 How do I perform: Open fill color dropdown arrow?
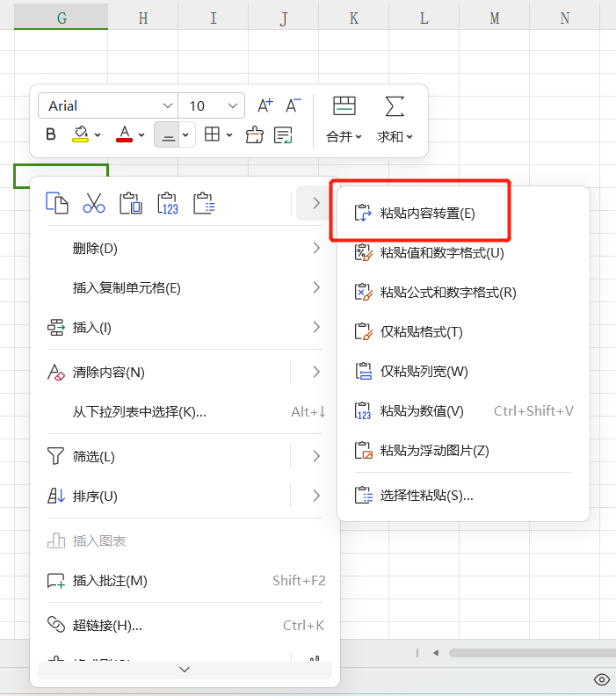(x=98, y=134)
